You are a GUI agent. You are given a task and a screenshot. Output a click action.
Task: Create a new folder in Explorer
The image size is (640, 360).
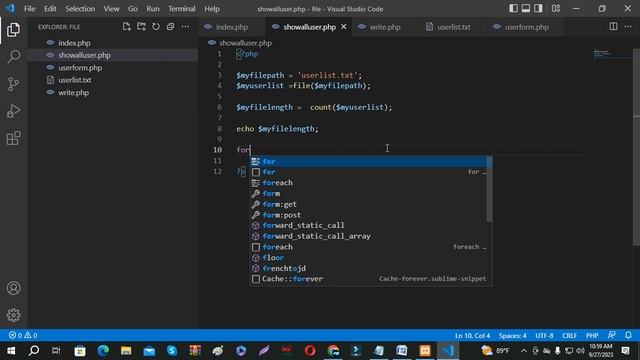coord(141,27)
